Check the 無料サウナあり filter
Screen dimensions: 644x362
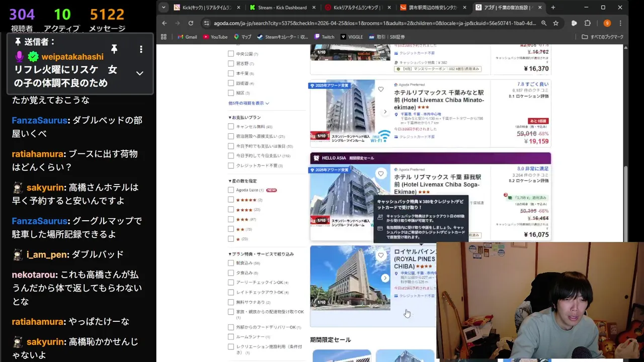(x=231, y=302)
